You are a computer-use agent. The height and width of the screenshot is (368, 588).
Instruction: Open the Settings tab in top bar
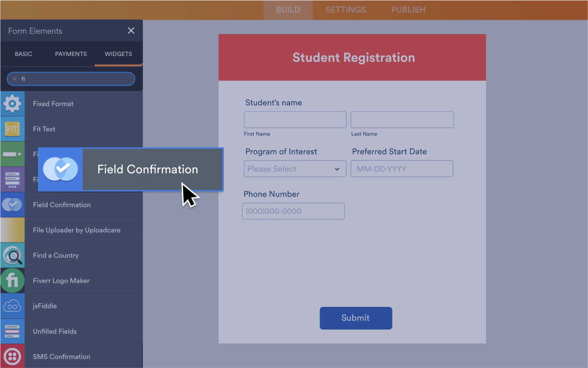click(346, 10)
